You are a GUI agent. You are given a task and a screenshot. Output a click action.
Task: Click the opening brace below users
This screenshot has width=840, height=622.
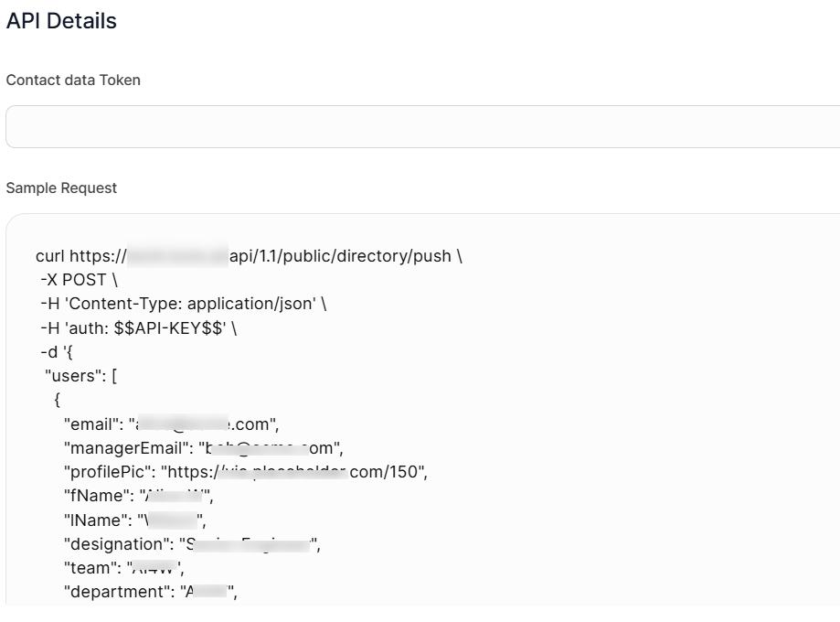coord(58,400)
